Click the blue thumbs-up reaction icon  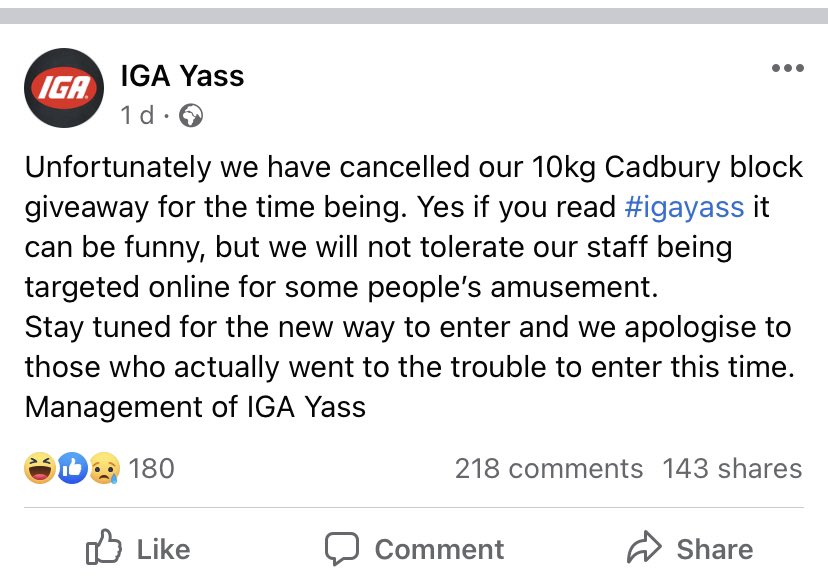point(71,468)
